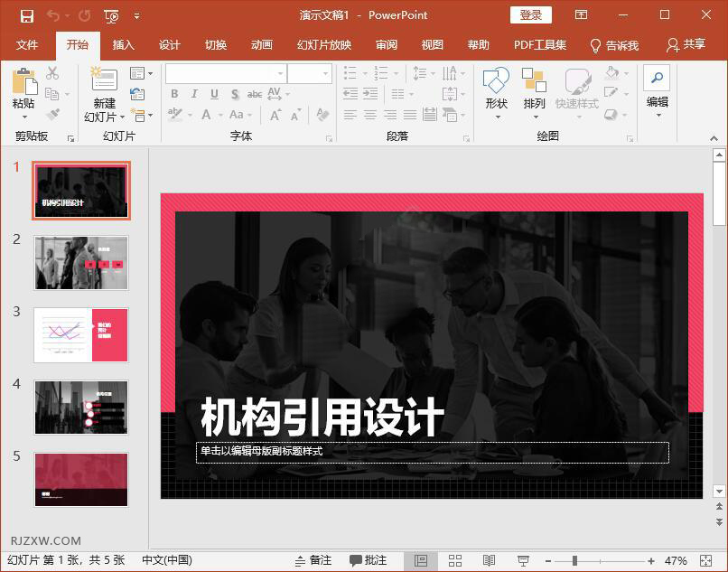This screenshot has width=728, height=572.
Task: Start slide show from status bar icon
Action: click(521, 559)
